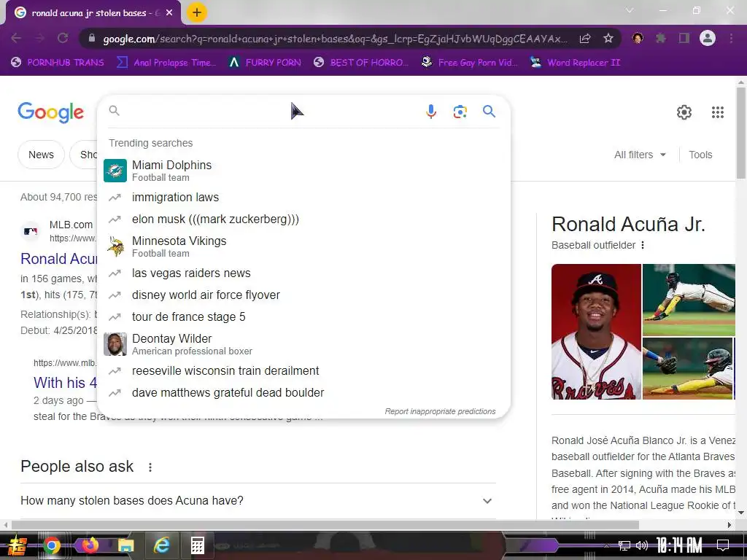Click the extension avatar icon beside star
The height and width of the screenshot is (560, 747).
[637, 38]
